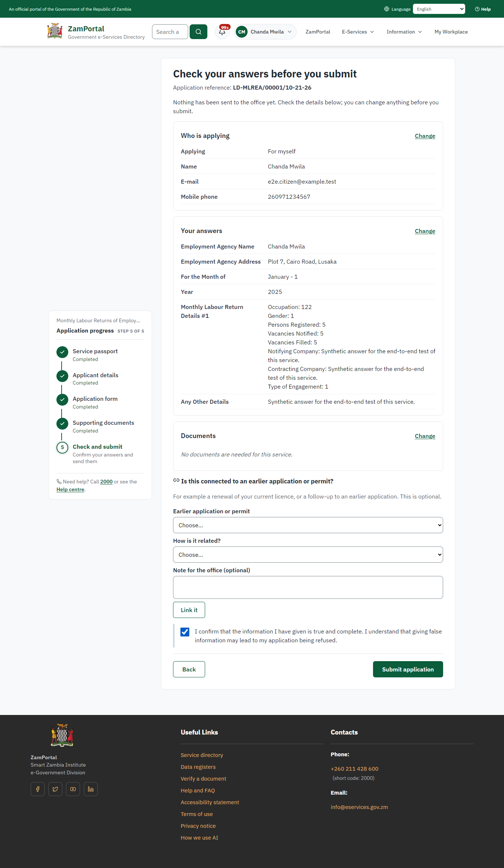Open the Twitter social icon in footer
The height and width of the screenshot is (868, 504).
pyautogui.click(x=55, y=789)
